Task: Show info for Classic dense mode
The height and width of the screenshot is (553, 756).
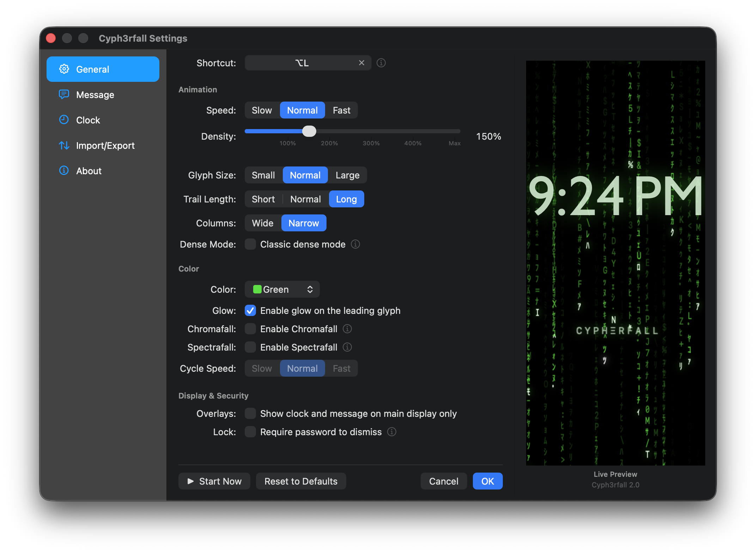Action: [x=355, y=244]
